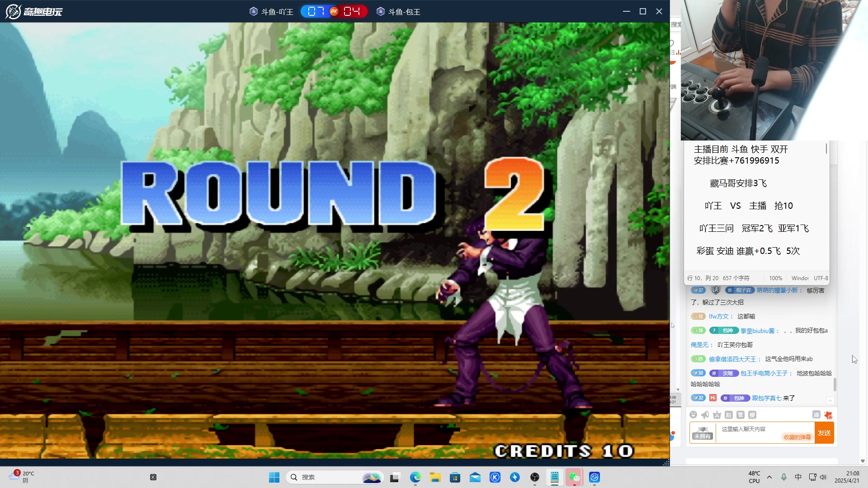Image resolution: width=868 pixels, height=488 pixels.
Task: Click the PK score badge between scores
Action: (x=334, y=11)
